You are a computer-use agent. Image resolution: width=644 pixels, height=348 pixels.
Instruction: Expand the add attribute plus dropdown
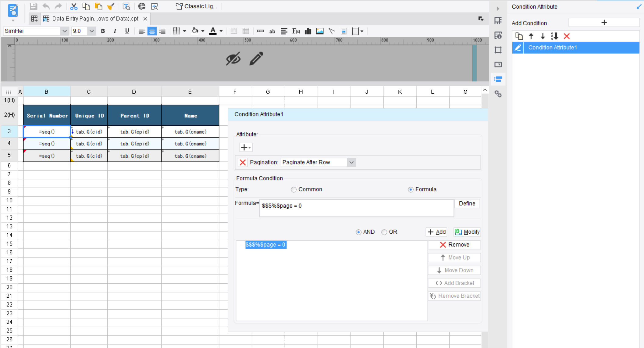(x=246, y=148)
